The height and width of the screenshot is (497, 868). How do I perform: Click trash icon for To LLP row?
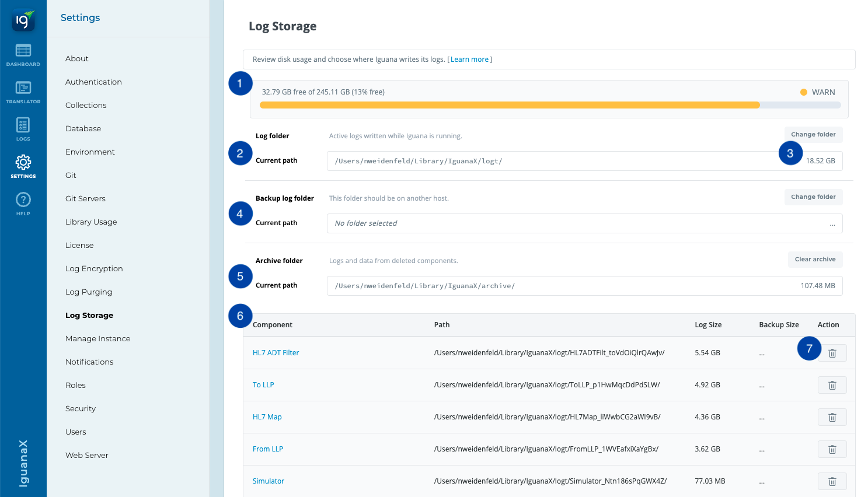click(832, 385)
